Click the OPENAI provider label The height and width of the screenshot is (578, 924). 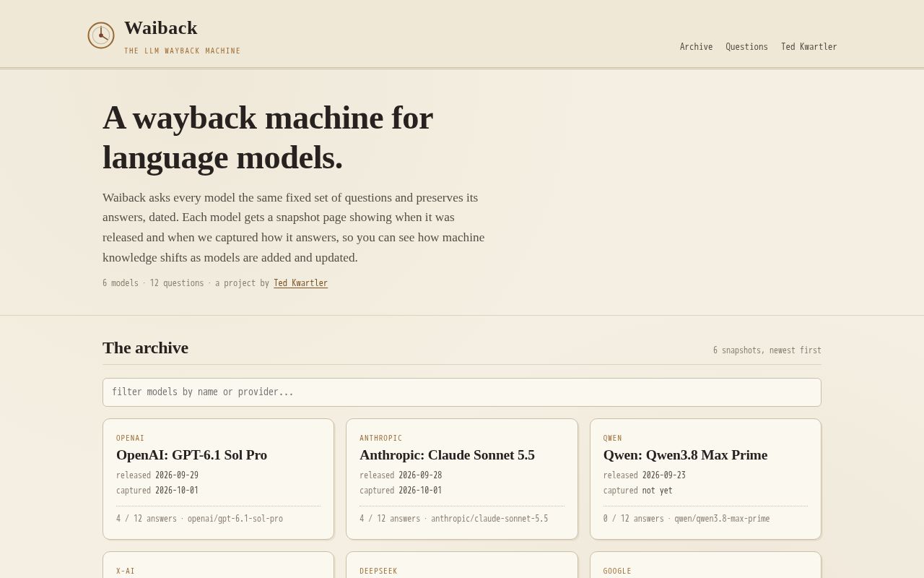point(130,439)
